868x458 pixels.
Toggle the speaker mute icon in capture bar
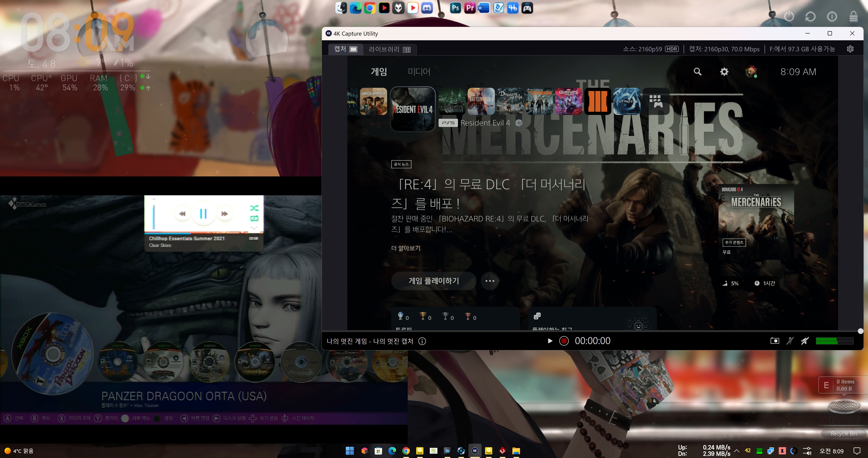point(805,341)
